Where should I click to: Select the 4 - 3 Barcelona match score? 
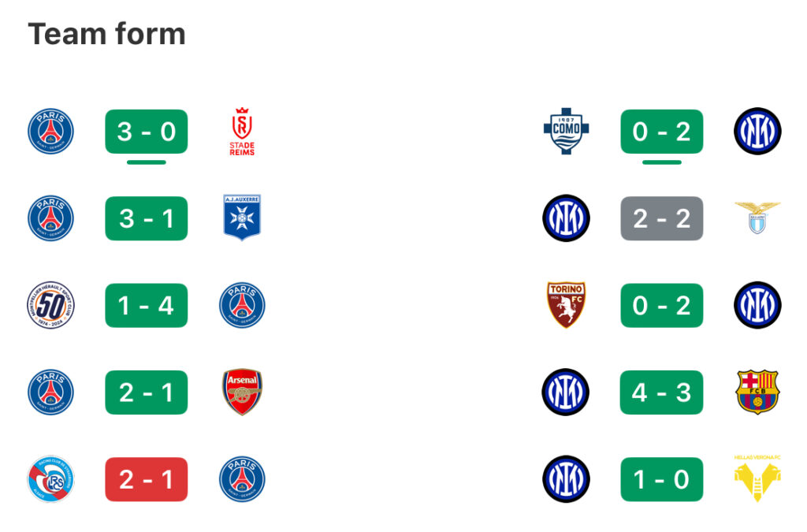pyautogui.click(x=662, y=392)
